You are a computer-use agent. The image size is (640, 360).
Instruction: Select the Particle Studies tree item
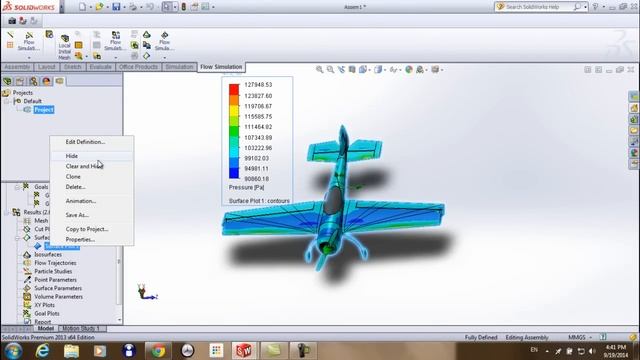53,271
